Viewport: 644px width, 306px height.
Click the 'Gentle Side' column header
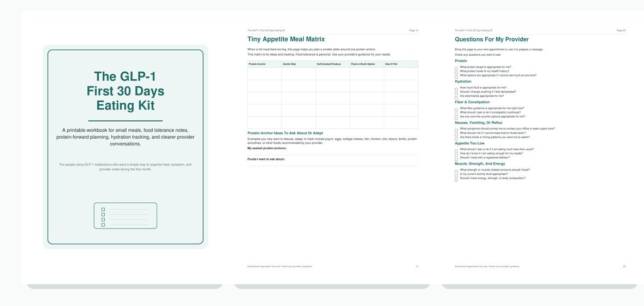click(x=299, y=64)
